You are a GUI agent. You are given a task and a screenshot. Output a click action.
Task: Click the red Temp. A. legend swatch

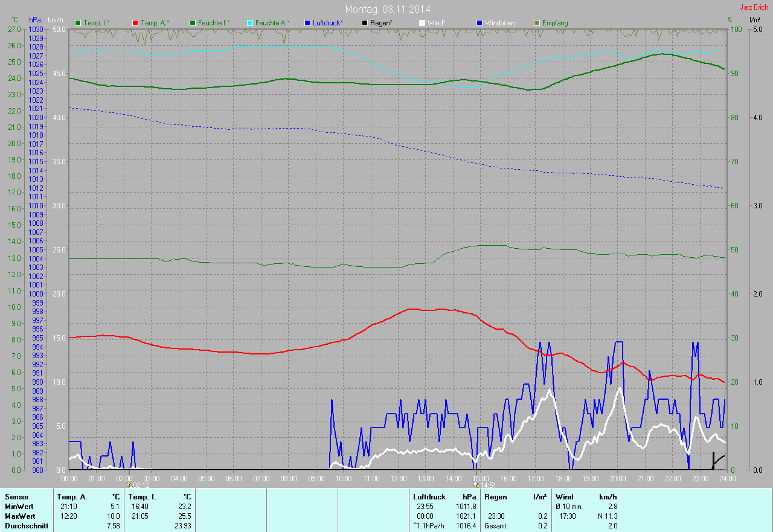pos(136,23)
